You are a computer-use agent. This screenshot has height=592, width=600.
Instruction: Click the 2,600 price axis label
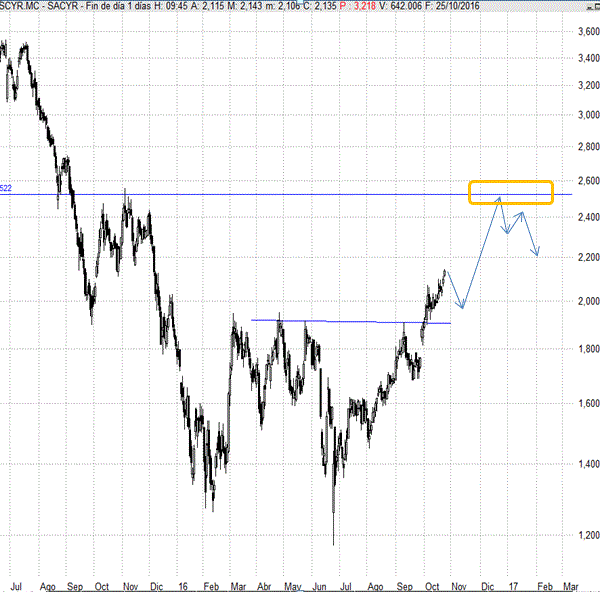(589, 180)
